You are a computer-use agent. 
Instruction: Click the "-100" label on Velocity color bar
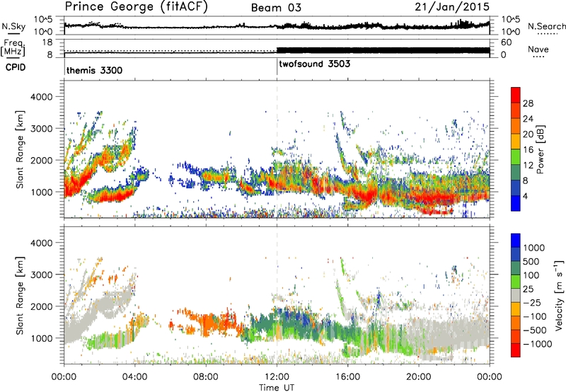tap(536, 316)
